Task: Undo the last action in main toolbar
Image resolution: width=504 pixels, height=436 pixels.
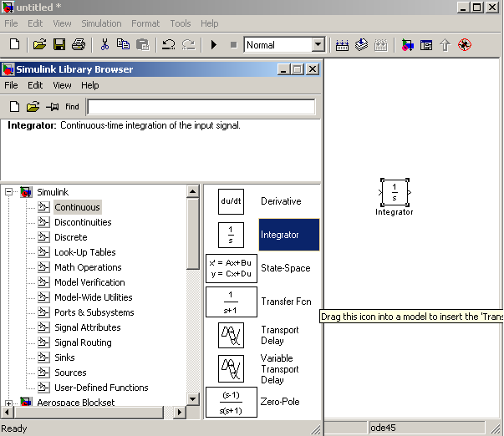Action: tap(168, 44)
